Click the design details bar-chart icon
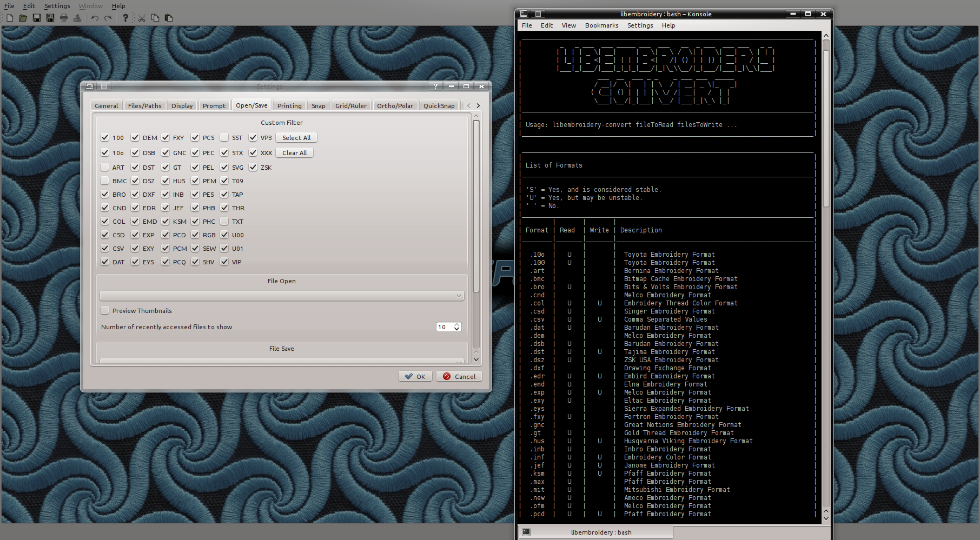 coord(77,18)
